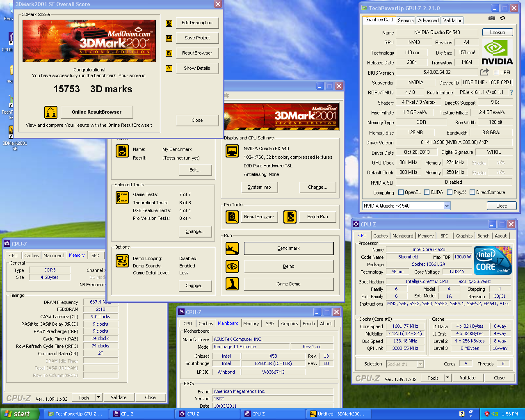Viewport: 525px width, 420px height.
Task: Click the Pro Tools ResultBrowser magnifier icon
Action: click(x=232, y=217)
